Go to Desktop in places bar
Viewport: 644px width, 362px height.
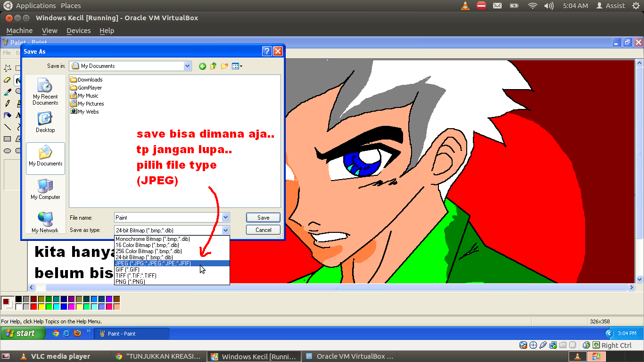(45, 122)
